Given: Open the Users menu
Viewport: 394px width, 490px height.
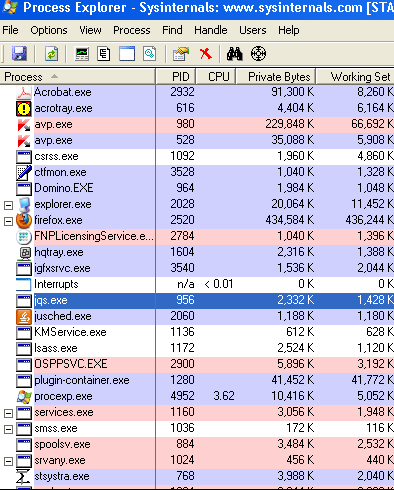Looking at the screenshot, I should click(x=253, y=30).
